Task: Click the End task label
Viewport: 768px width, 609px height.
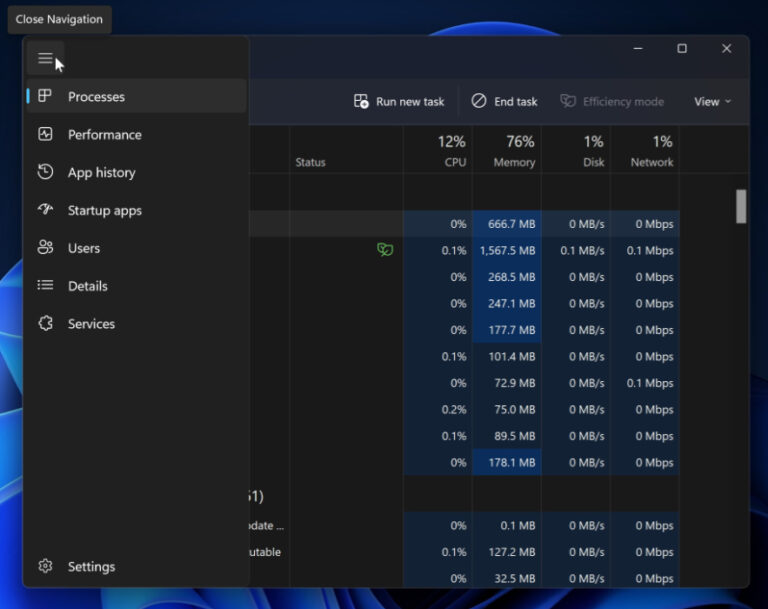Action: pos(516,102)
